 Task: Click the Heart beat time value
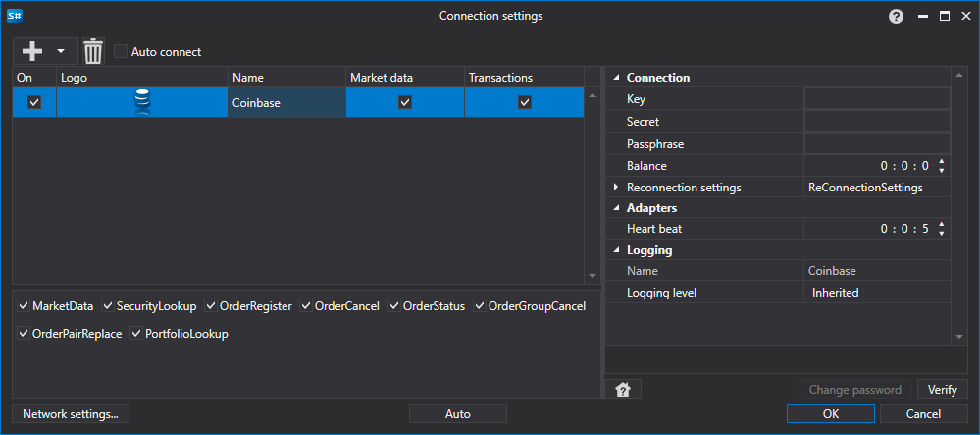point(904,229)
